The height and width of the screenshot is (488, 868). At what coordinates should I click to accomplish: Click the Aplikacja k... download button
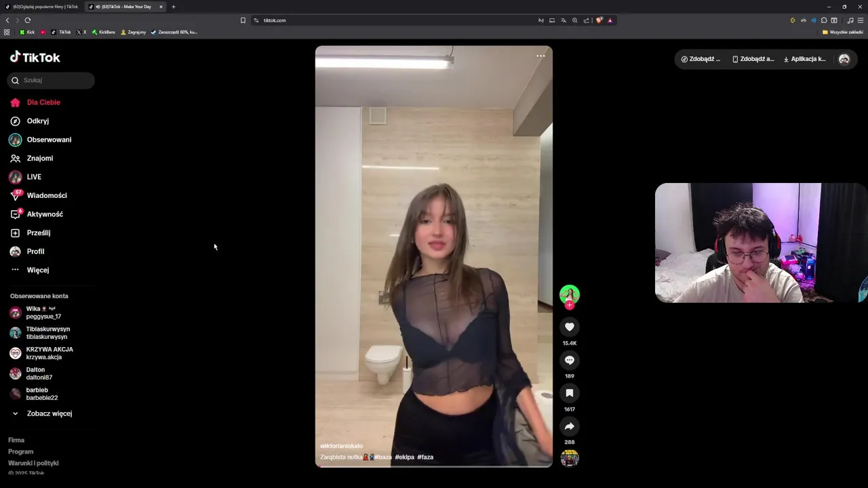coord(804,59)
